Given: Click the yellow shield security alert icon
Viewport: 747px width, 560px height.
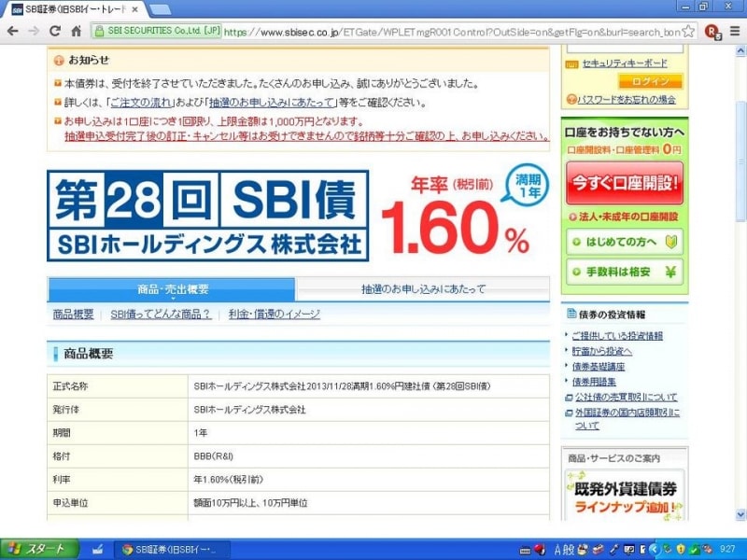Looking at the screenshot, I should [680, 550].
